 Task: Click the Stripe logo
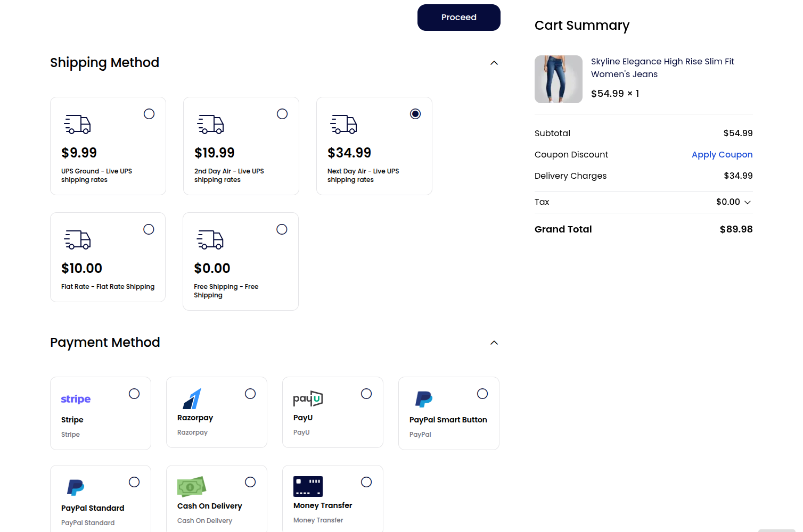point(76,399)
